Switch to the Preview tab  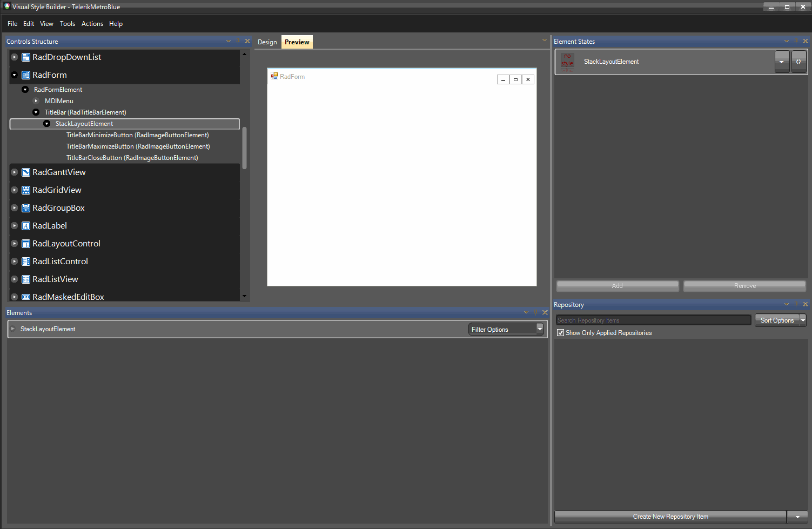[x=297, y=42]
